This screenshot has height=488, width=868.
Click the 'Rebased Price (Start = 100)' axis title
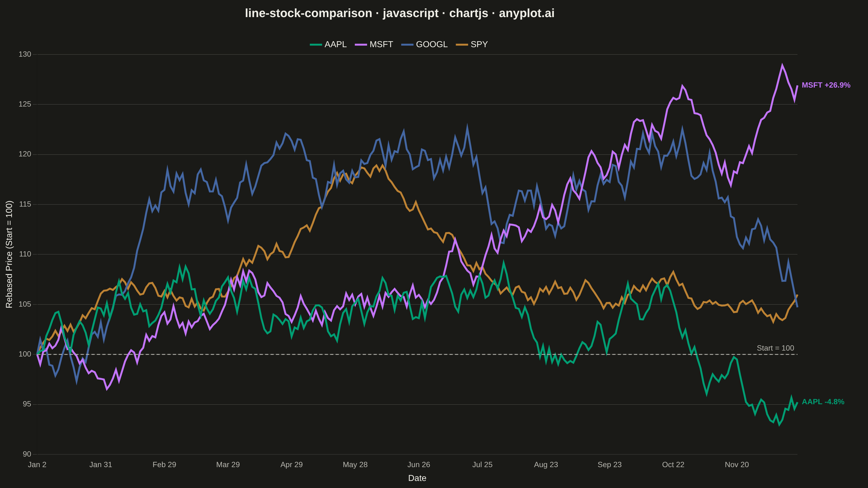point(9,254)
